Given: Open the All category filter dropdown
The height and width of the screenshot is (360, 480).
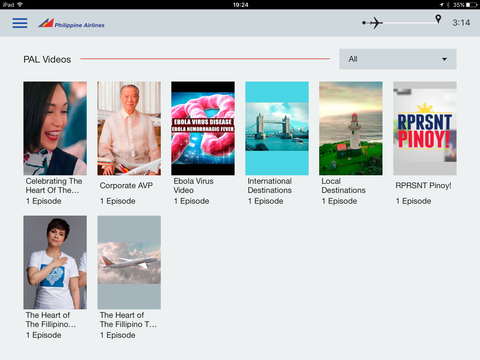Looking at the screenshot, I should coord(398,59).
